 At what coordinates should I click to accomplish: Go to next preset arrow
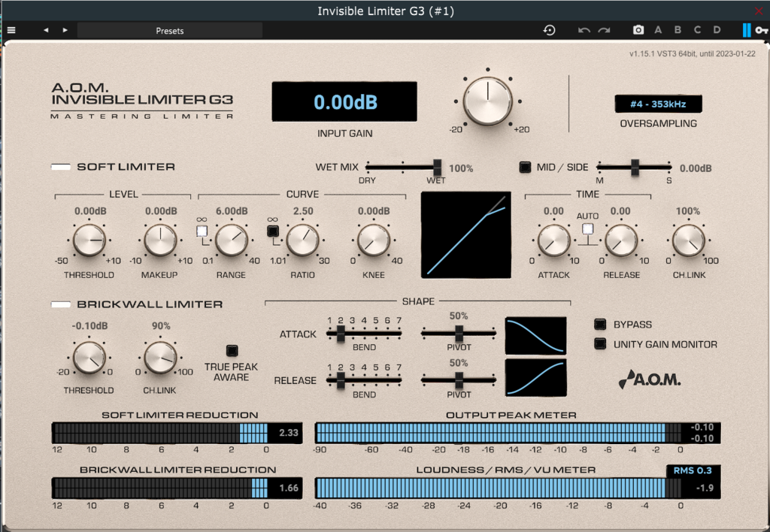[65, 30]
